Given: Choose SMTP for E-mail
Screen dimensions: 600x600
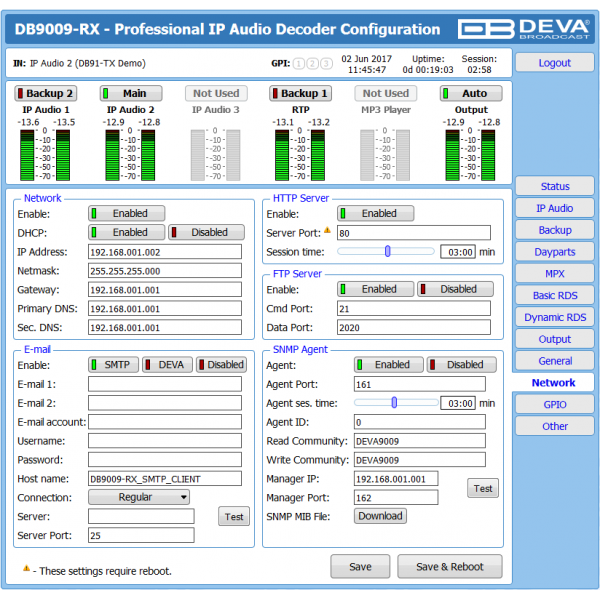Looking at the screenshot, I should pyautogui.click(x=114, y=365).
